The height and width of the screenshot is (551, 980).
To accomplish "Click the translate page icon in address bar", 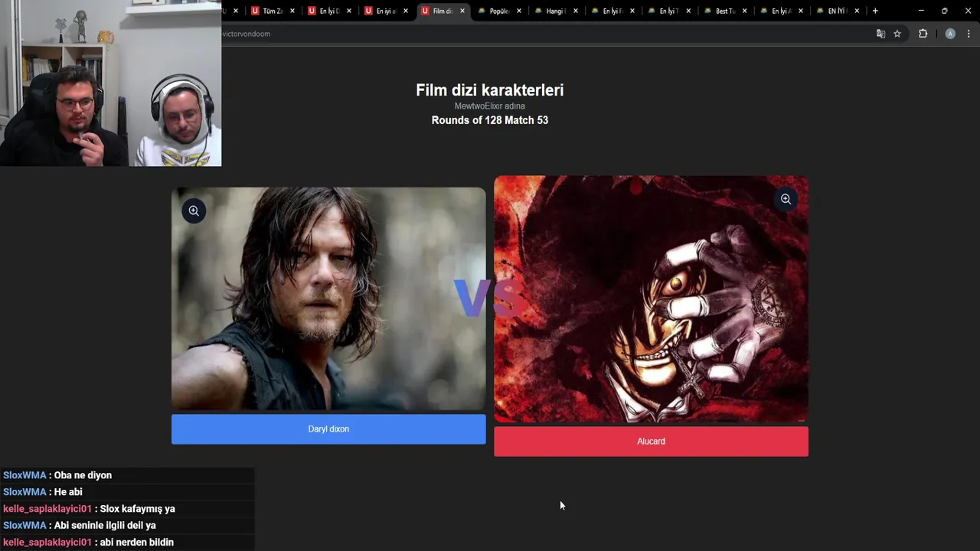I will (x=880, y=34).
